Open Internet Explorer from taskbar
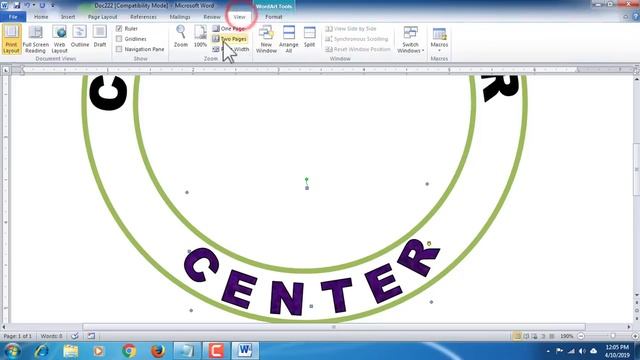The height and width of the screenshot is (360, 640). [42, 351]
